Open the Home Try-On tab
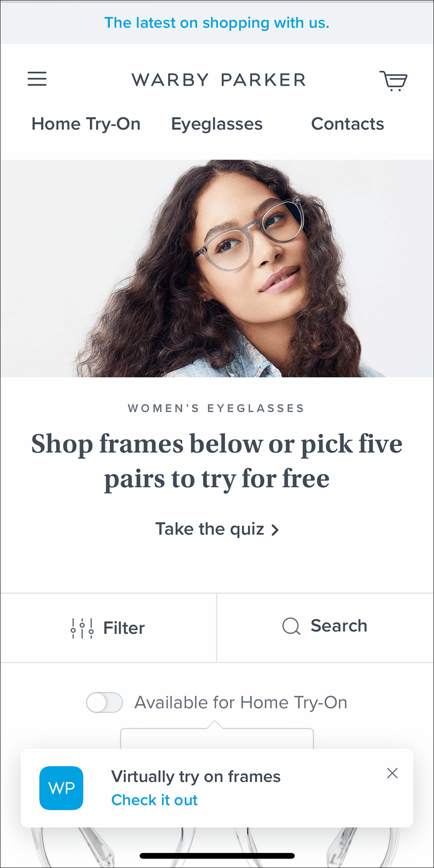Viewport: 434px width, 868px height. coord(86,124)
